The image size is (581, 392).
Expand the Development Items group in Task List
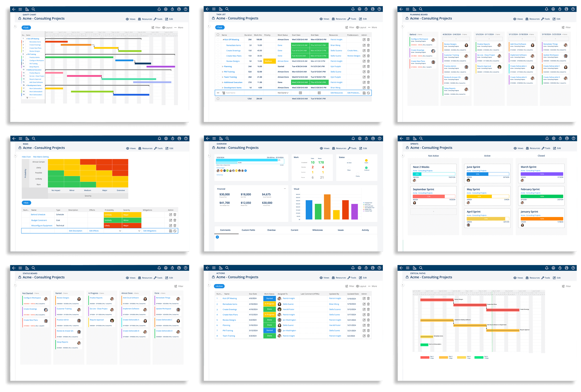click(x=223, y=88)
